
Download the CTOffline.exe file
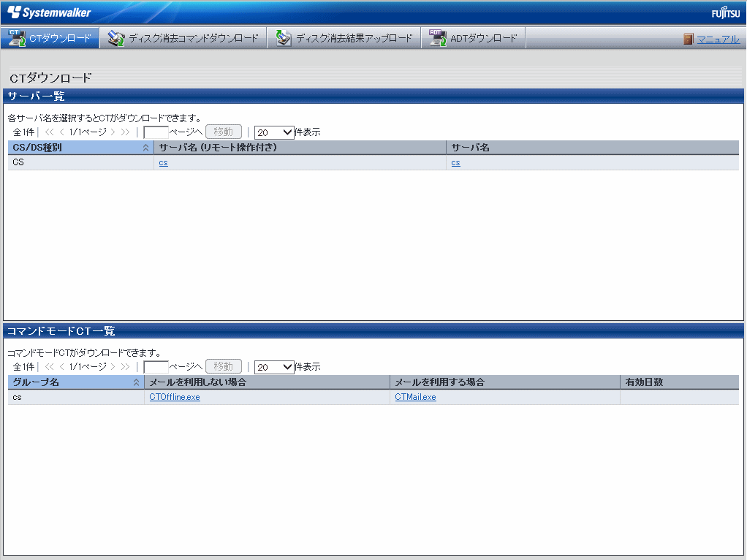click(175, 397)
